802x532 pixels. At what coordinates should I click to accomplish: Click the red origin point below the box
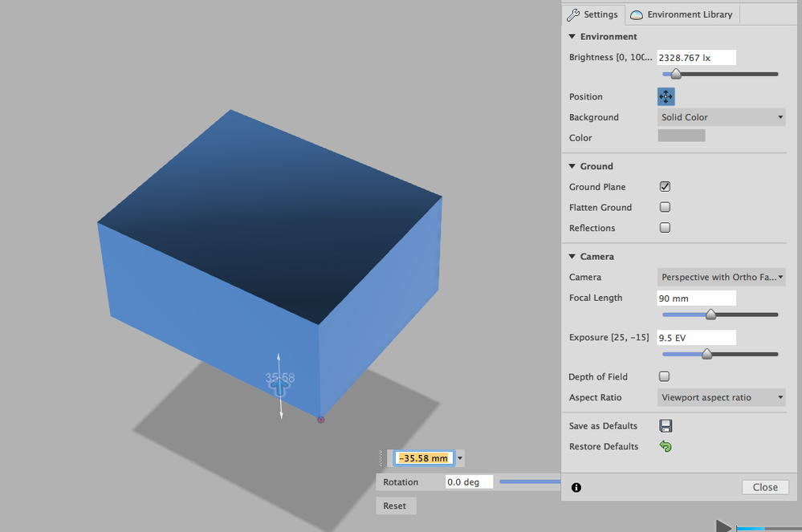[320, 420]
